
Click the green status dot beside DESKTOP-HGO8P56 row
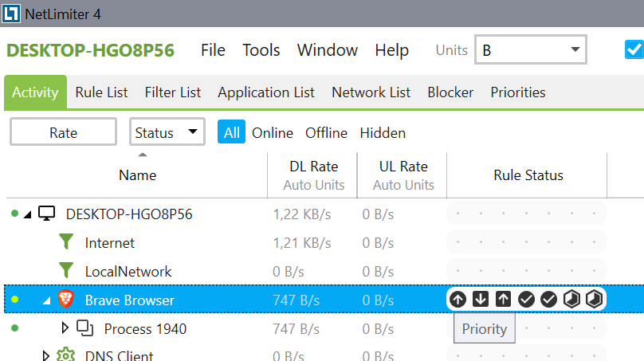(15, 213)
